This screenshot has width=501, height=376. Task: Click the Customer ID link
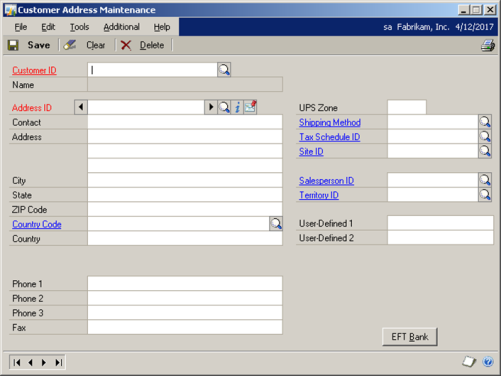[34, 70]
